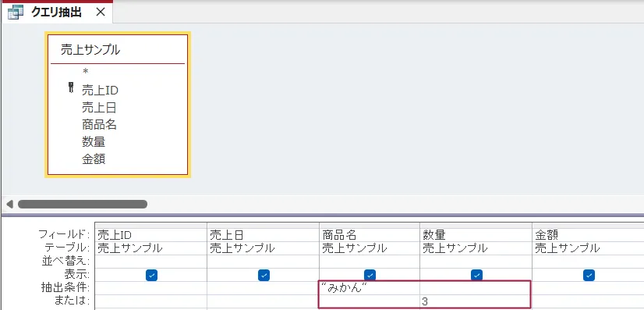This screenshot has height=310, width=644.
Task: Open the フィールド cell containing 売上ID
Action: pyautogui.click(x=150, y=235)
